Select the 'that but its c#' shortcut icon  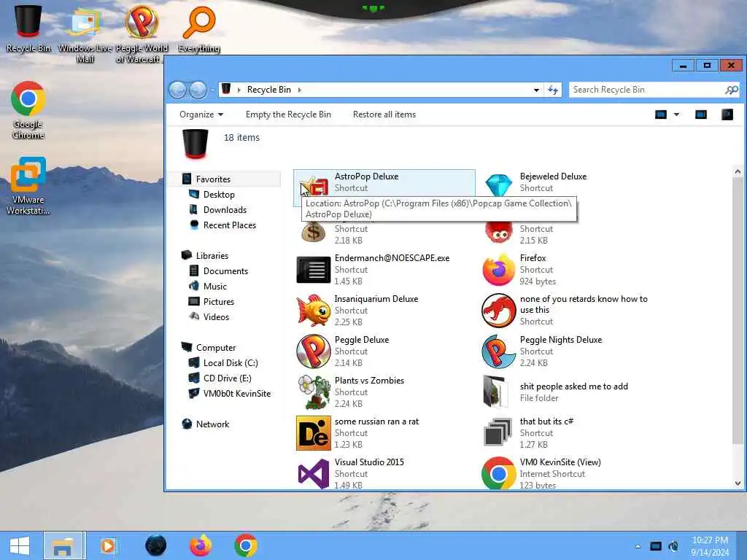(x=498, y=433)
